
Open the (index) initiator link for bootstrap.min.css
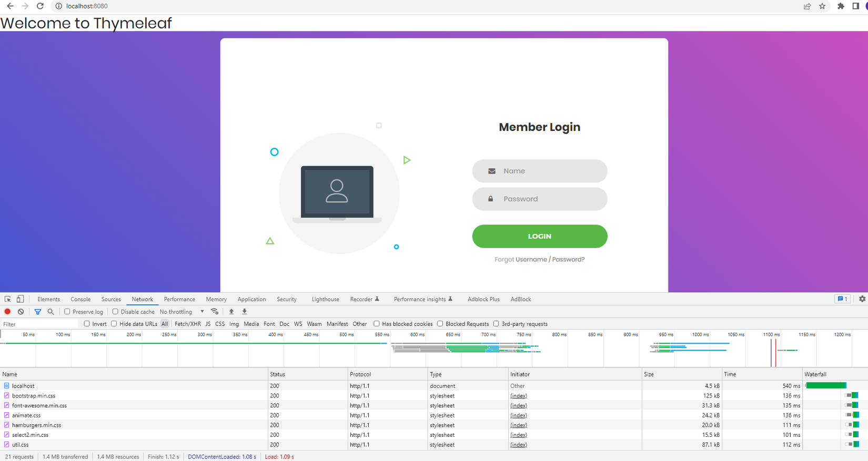point(519,396)
